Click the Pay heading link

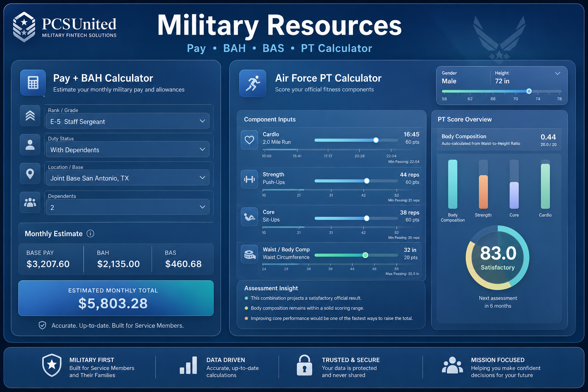[x=196, y=48]
